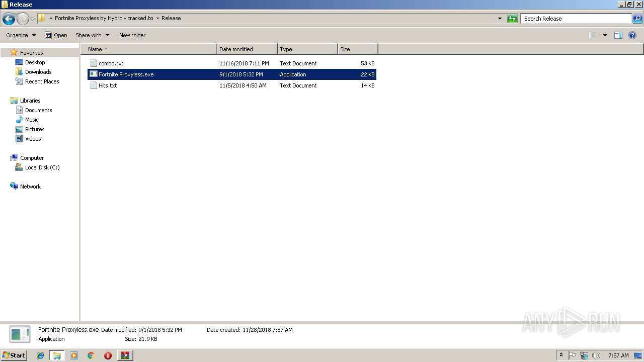Sort by Date modified column
Image resolution: width=644 pixels, height=362 pixels.
(247, 49)
